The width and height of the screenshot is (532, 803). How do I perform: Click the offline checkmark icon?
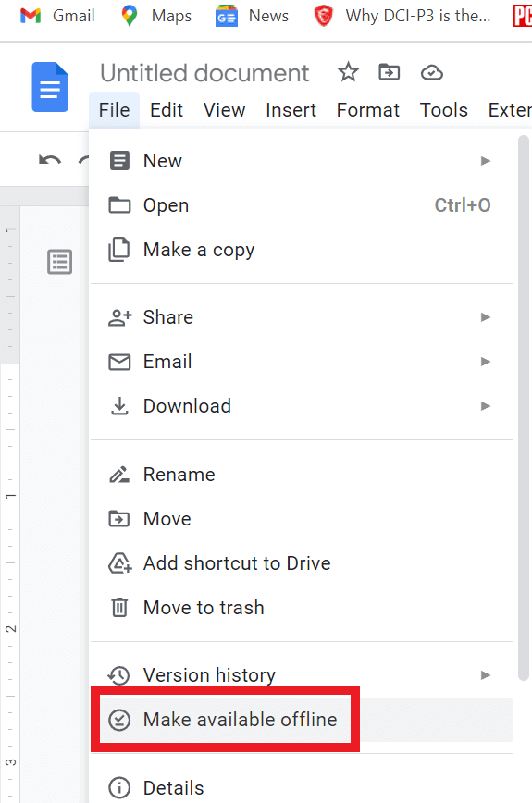(x=119, y=720)
